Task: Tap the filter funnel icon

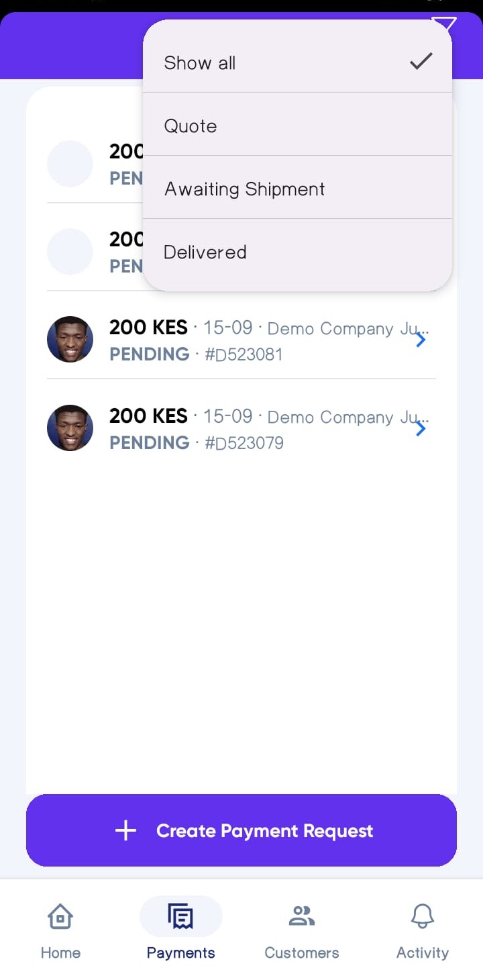Action: pos(444,25)
